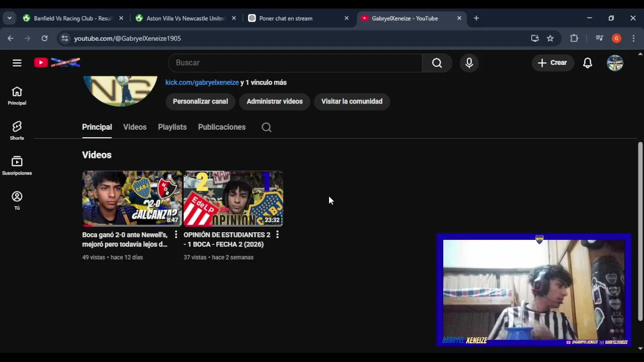
Task: Open the YouTube hamburger guide menu
Action: click(17, 63)
